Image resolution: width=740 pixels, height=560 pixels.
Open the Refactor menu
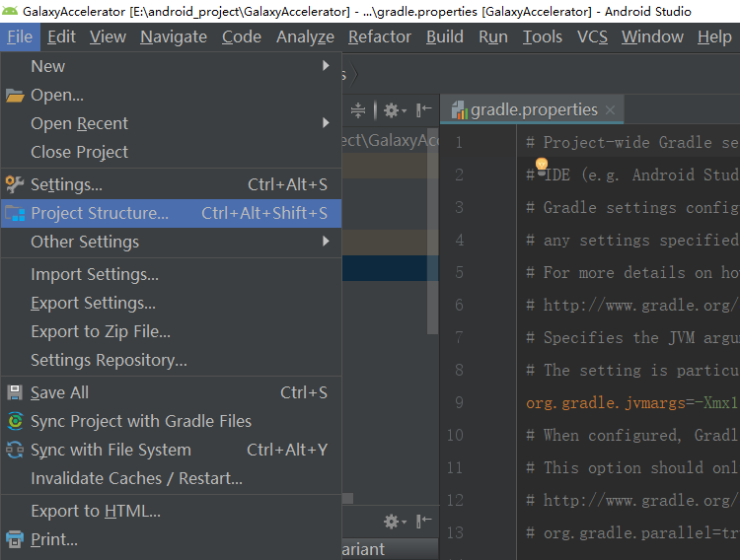pyautogui.click(x=380, y=36)
